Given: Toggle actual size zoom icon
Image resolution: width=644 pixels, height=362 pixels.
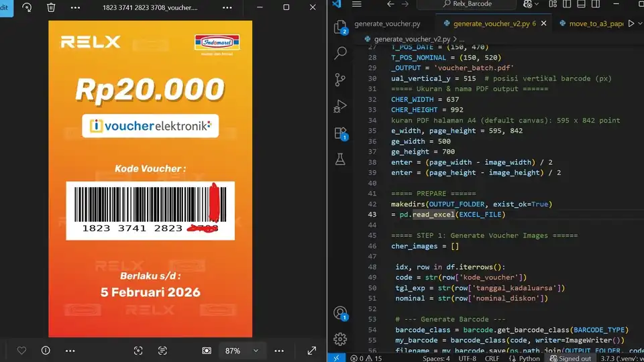Looking at the screenshot, I should tap(207, 351).
